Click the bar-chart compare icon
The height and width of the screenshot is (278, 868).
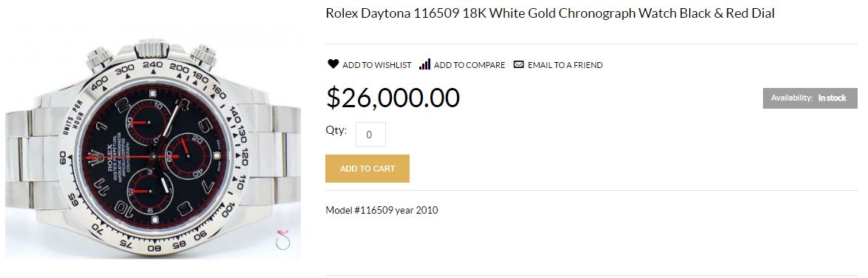click(x=424, y=64)
